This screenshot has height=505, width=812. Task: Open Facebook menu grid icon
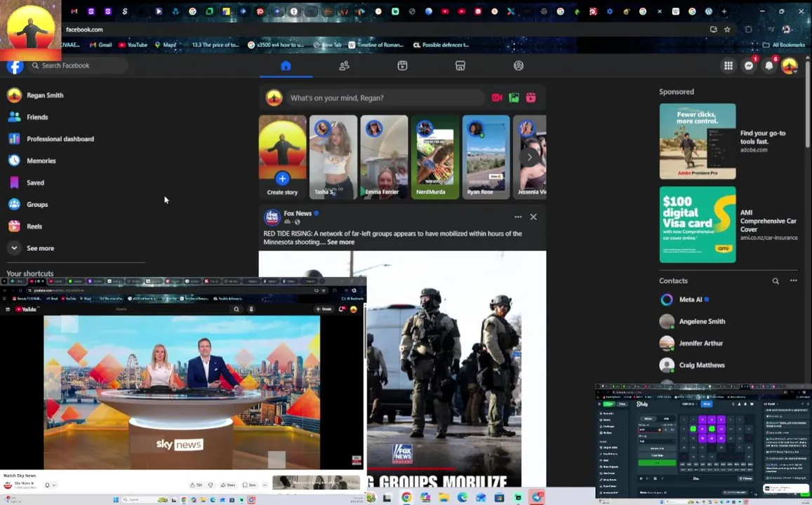click(728, 66)
